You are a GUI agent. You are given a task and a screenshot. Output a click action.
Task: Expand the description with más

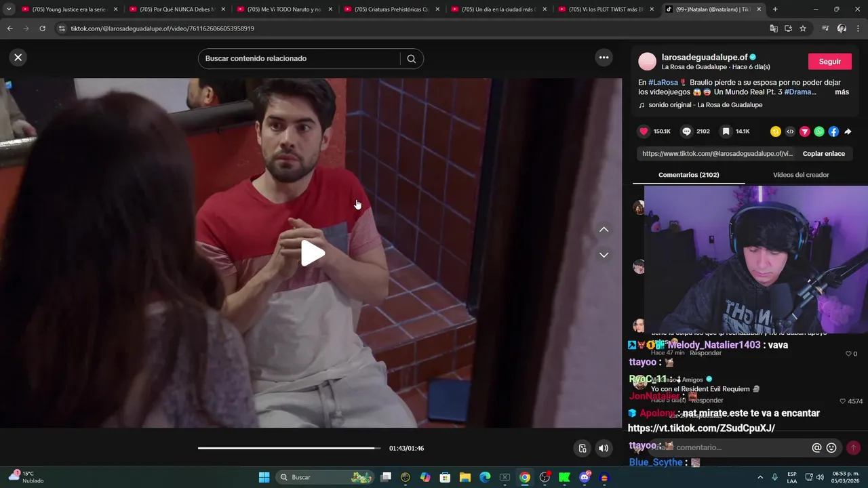click(x=842, y=92)
